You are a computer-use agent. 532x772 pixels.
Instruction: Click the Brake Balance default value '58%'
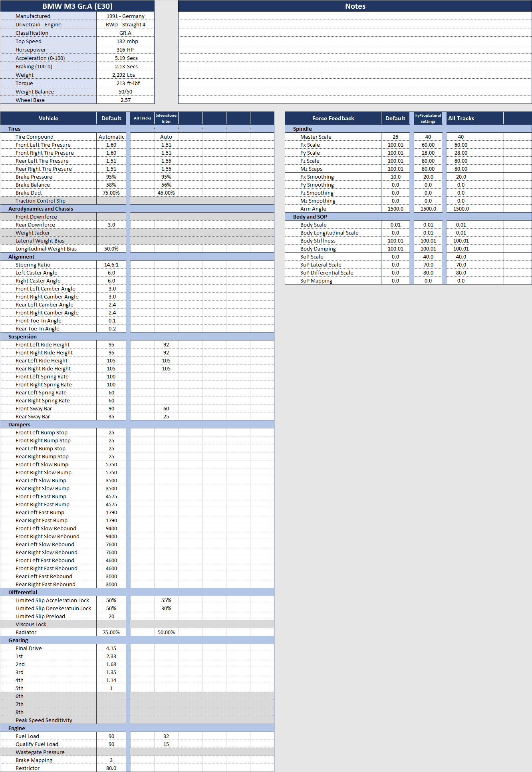[x=111, y=185]
